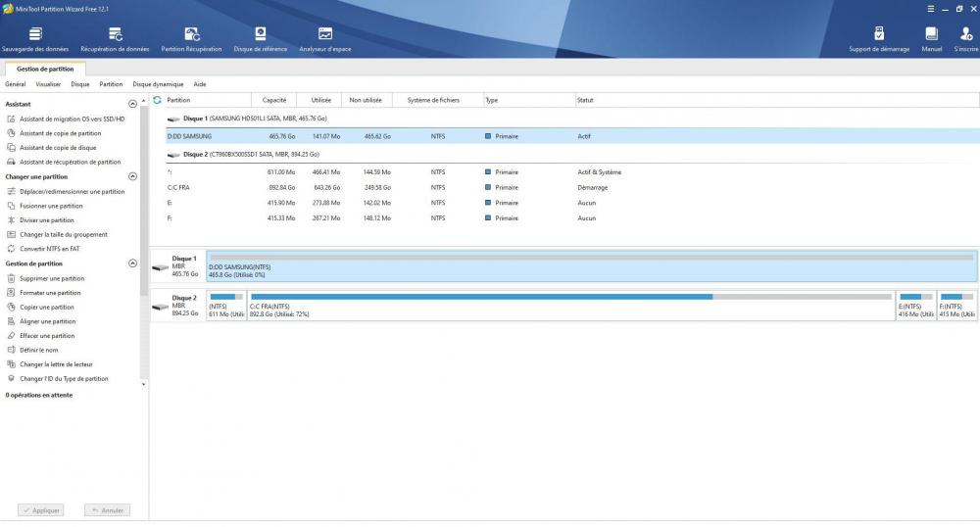Select the C:C FRA partition row
Screen dimensions: 980x527
pyautogui.click(x=572, y=187)
